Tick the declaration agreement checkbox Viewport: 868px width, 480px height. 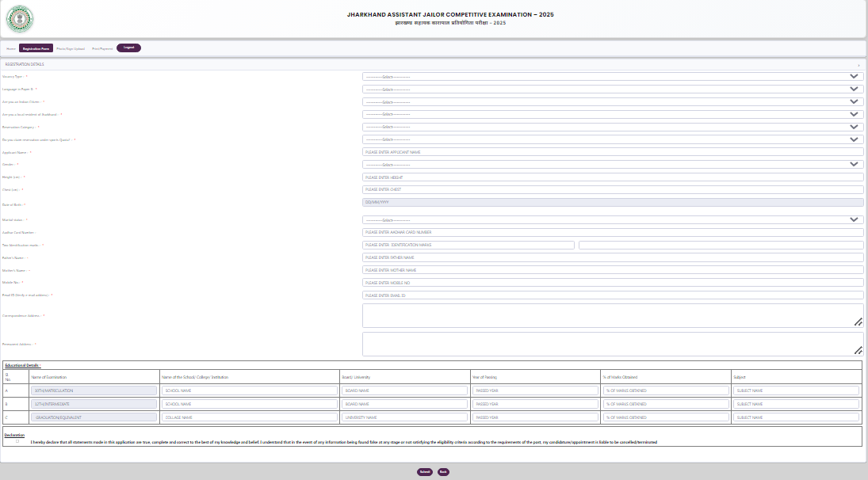point(17,441)
